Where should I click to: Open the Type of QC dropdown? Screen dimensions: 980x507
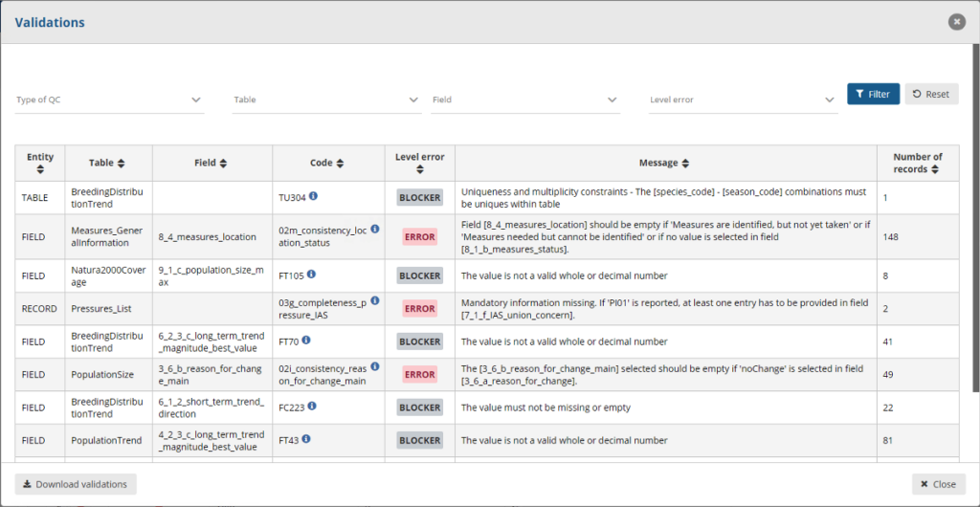coord(109,99)
